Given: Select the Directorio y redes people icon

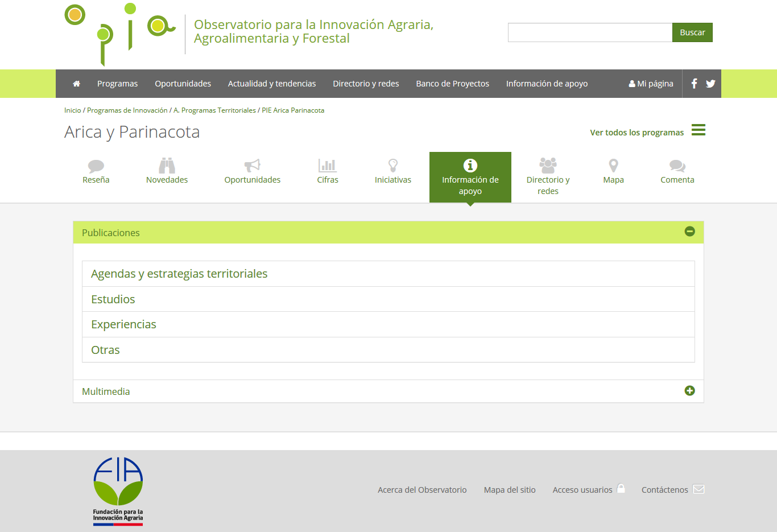Looking at the screenshot, I should click(x=548, y=165).
